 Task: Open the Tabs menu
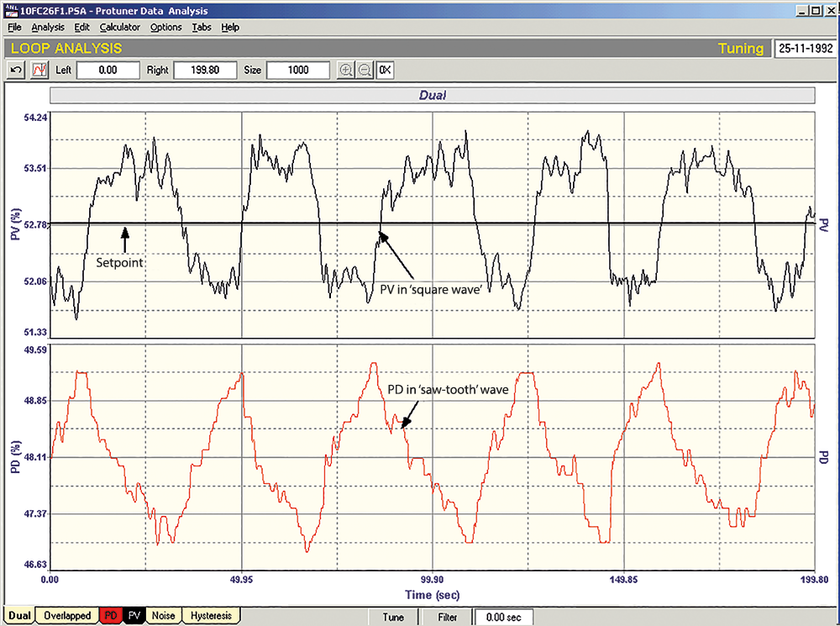202,27
